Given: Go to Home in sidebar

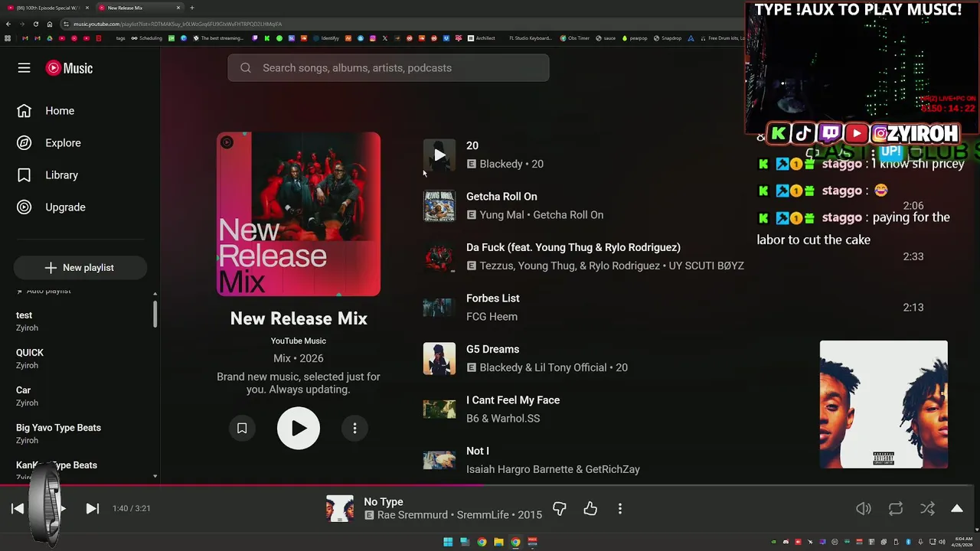Looking at the screenshot, I should tap(46, 111).
